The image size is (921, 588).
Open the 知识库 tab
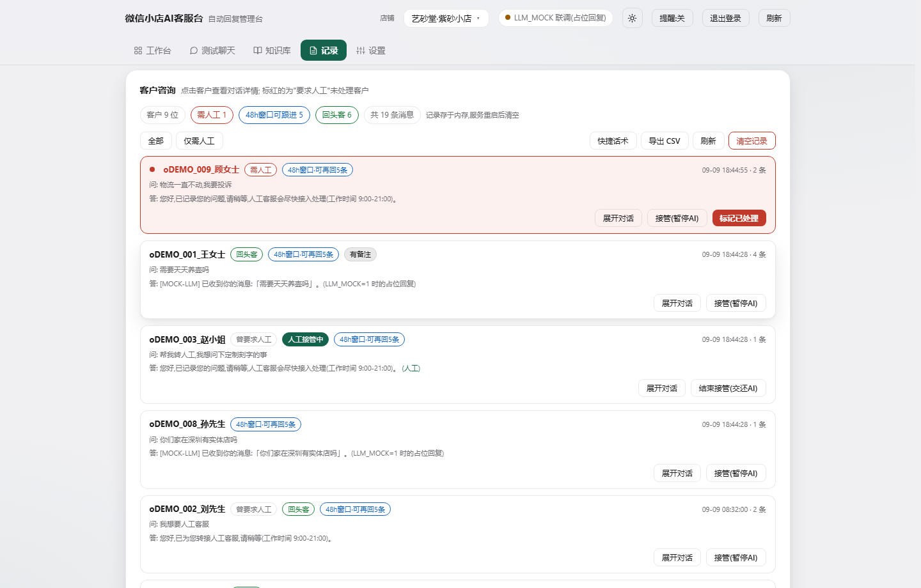pos(272,50)
